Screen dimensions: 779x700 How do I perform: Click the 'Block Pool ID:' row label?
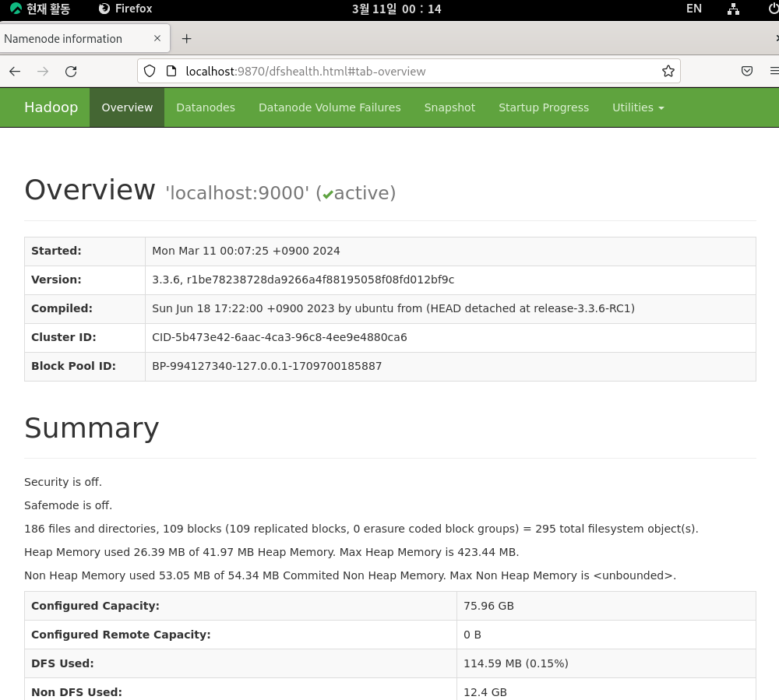[x=73, y=367]
